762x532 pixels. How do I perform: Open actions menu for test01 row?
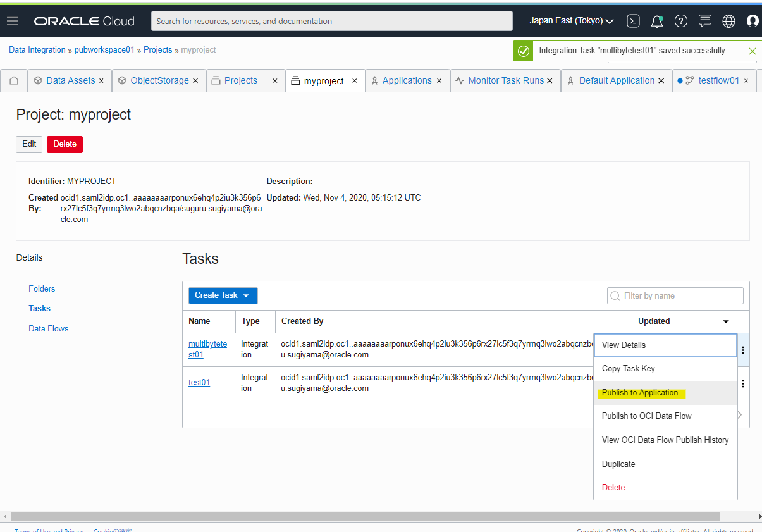(743, 383)
